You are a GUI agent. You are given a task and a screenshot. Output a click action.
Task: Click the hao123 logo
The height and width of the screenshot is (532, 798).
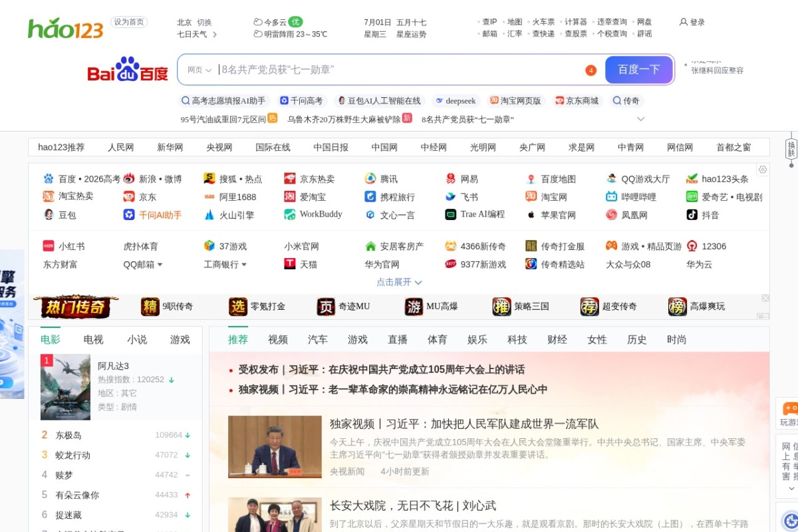(x=65, y=28)
